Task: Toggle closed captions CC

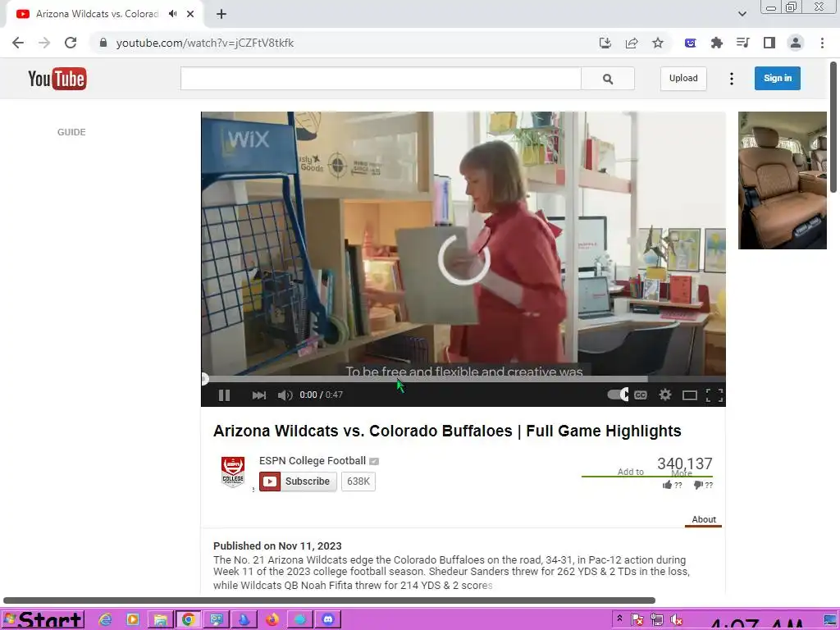Action: coord(640,395)
